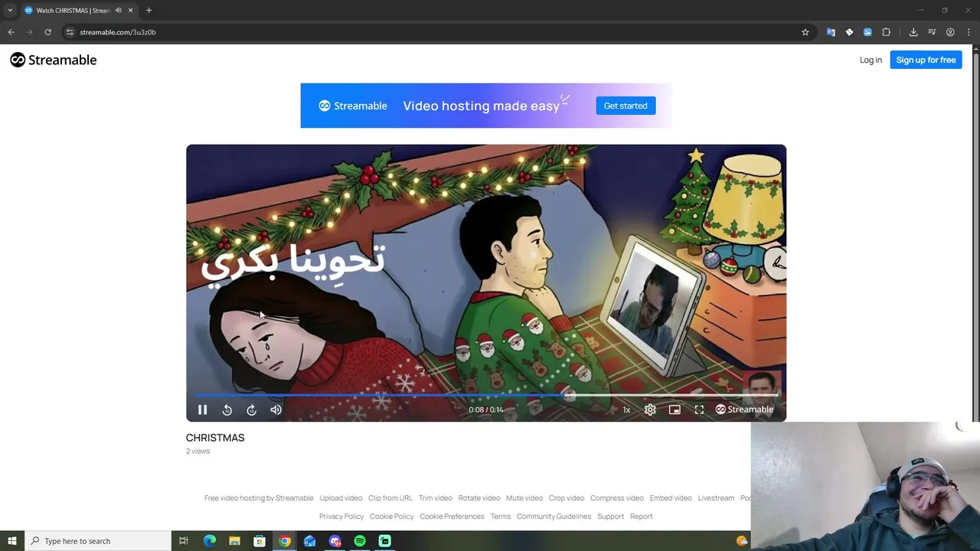Click the Streamable logo in player controls
The width and height of the screenshot is (980, 551).
[744, 409]
